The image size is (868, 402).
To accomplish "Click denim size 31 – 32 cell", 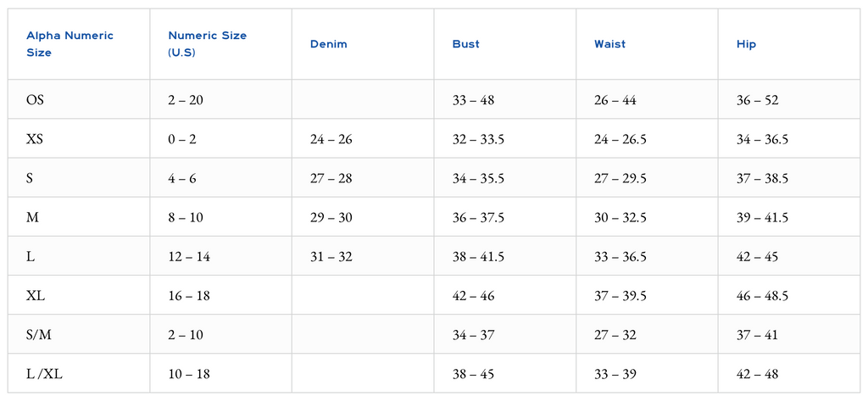I will 331,257.
